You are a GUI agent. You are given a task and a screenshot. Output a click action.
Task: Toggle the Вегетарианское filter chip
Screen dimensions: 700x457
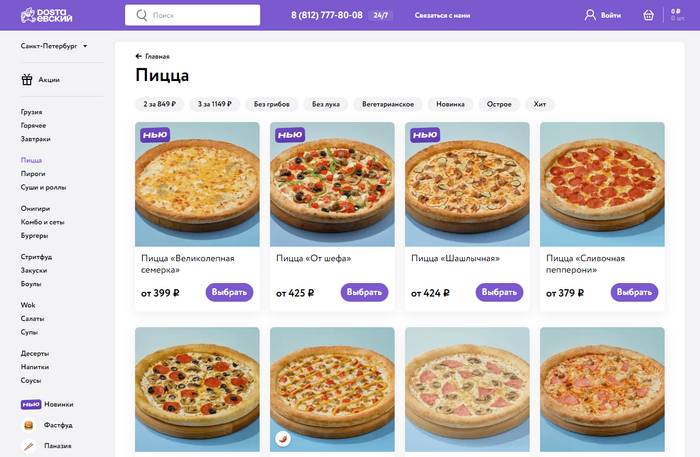coord(389,104)
